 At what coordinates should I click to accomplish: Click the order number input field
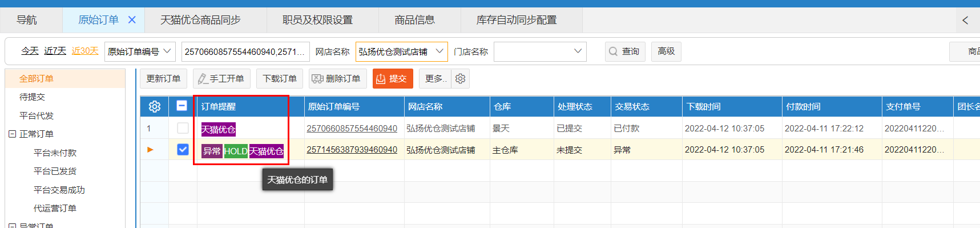pos(245,51)
